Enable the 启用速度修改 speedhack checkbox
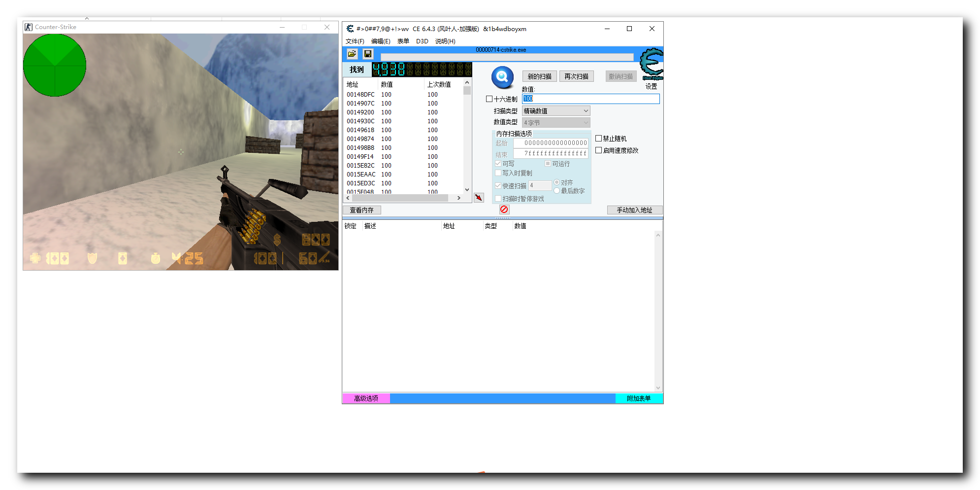 coord(598,150)
